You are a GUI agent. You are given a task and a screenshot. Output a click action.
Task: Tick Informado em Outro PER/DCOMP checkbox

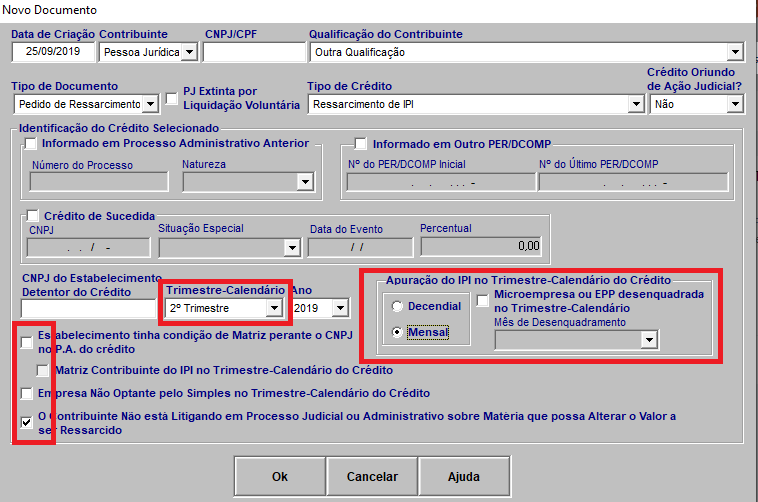(x=362, y=143)
